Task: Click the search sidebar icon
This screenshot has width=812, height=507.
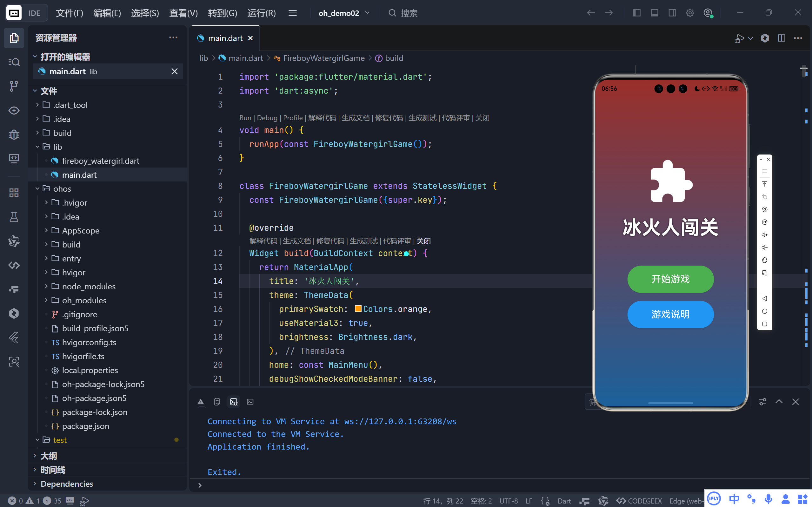Action: pyautogui.click(x=14, y=62)
